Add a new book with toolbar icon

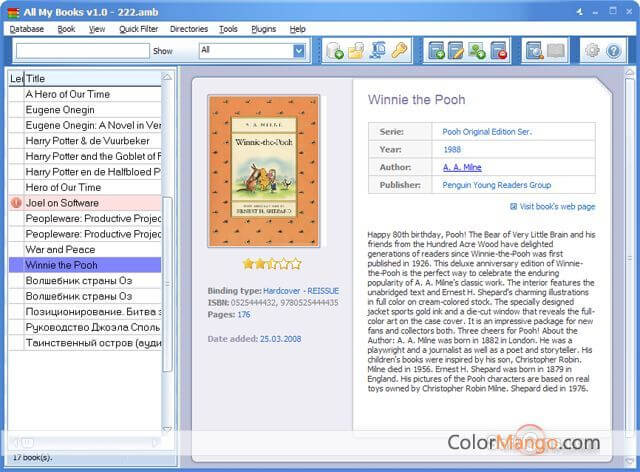point(436,51)
